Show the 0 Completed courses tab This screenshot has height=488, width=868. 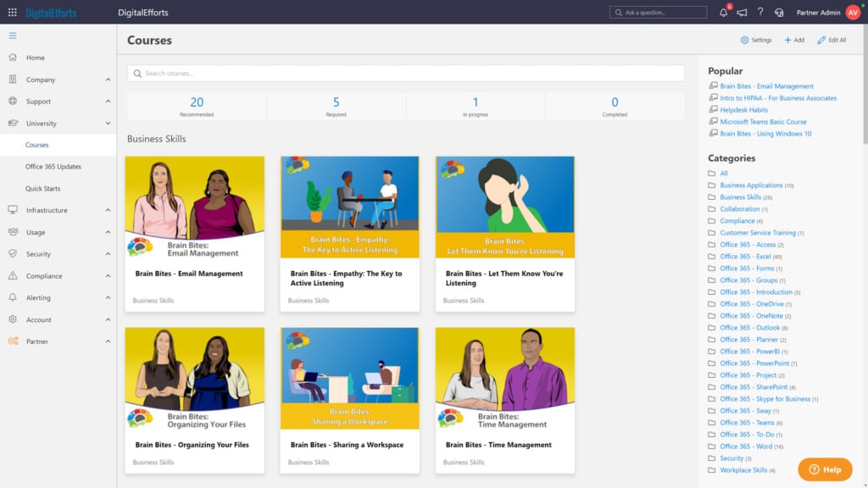click(615, 106)
